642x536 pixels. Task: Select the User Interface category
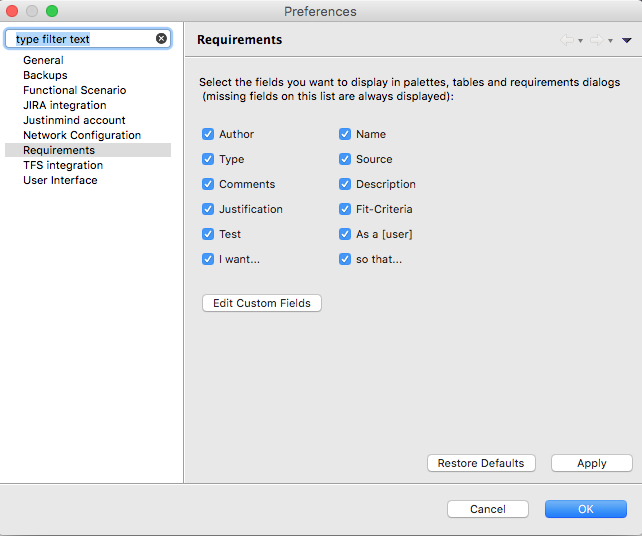[60, 180]
